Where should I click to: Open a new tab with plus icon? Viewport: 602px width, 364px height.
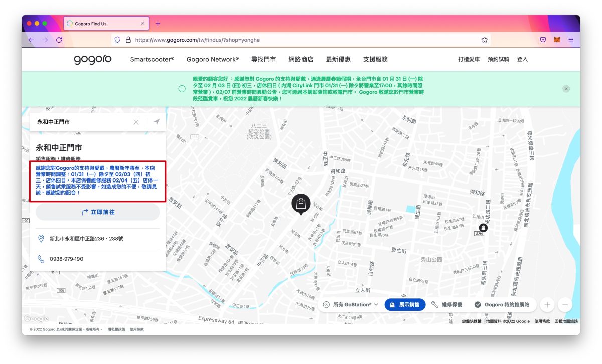click(x=158, y=24)
